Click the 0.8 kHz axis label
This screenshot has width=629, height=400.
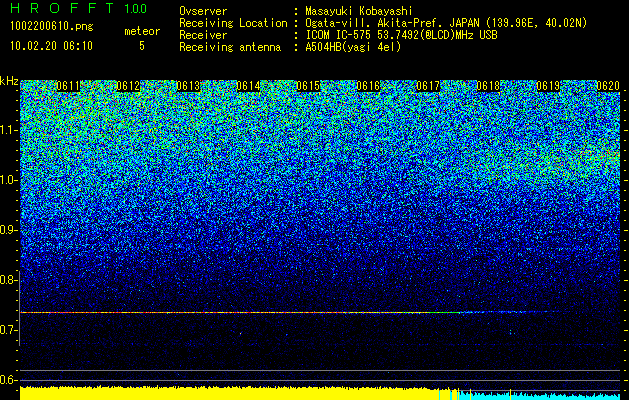point(9,280)
